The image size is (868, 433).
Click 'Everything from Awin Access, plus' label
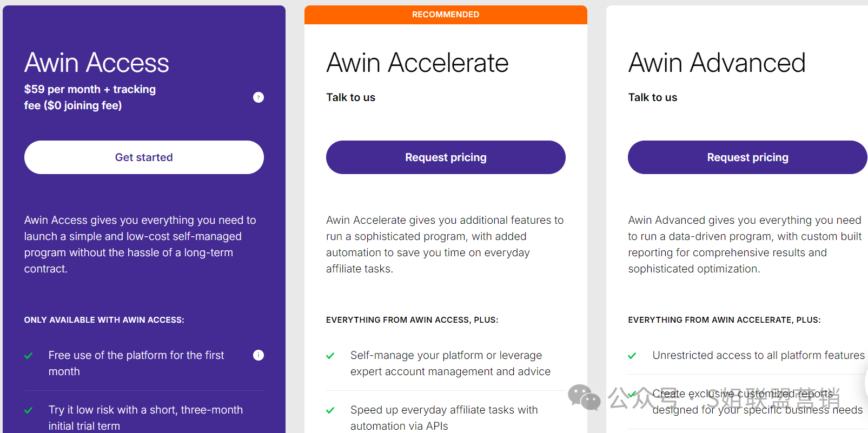(x=412, y=320)
